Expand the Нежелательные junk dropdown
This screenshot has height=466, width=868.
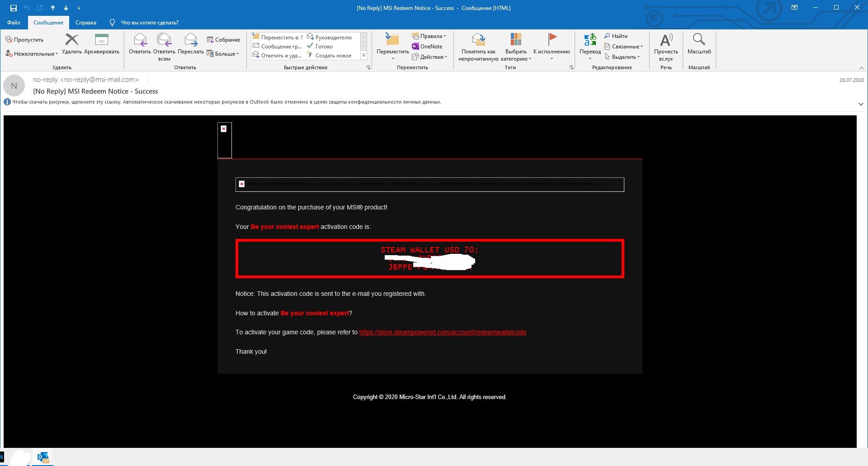click(32, 54)
